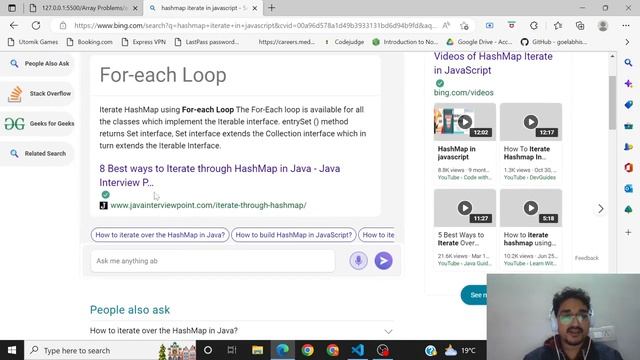Image resolution: width=640 pixels, height=360 pixels.
Task: Open the Edge sidebar search icon
Action: [628, 62]
